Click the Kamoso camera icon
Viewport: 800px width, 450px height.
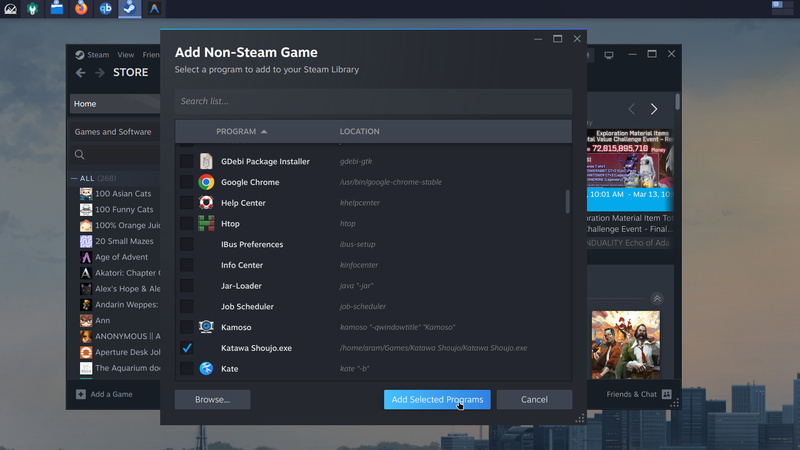[206, 327]
